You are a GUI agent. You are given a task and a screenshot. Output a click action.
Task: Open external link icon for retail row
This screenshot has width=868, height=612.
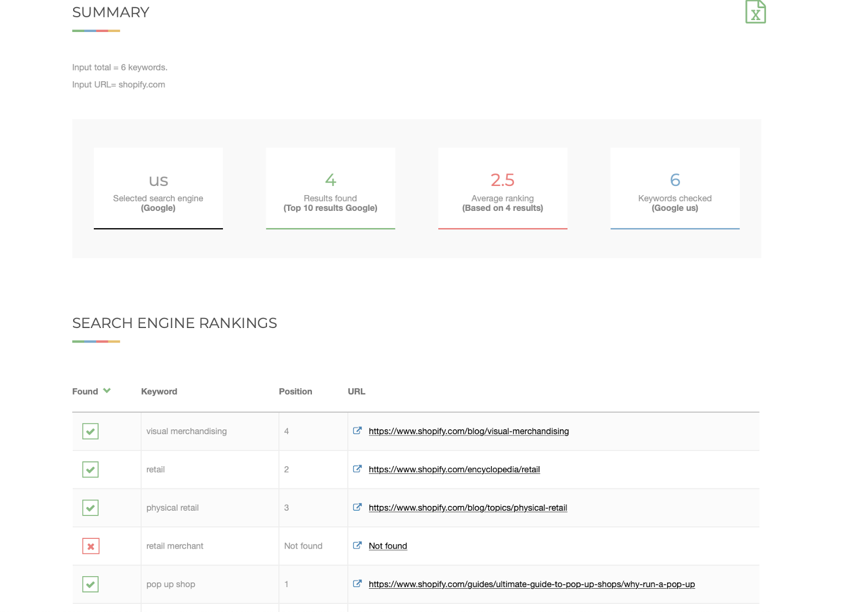tap(357, 469)
